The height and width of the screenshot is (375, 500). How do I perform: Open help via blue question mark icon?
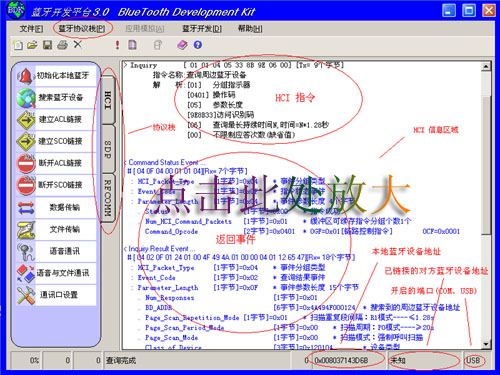(x=198, y=45)
